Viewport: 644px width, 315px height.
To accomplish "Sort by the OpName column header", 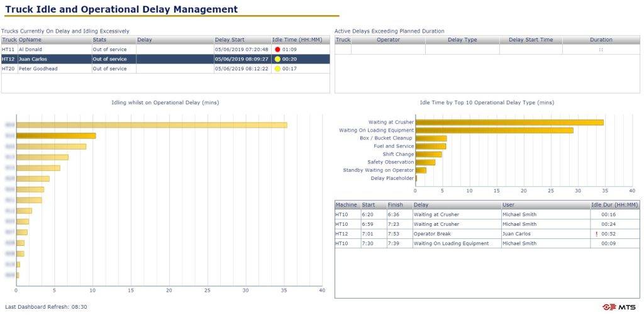I will coord(54,40).
